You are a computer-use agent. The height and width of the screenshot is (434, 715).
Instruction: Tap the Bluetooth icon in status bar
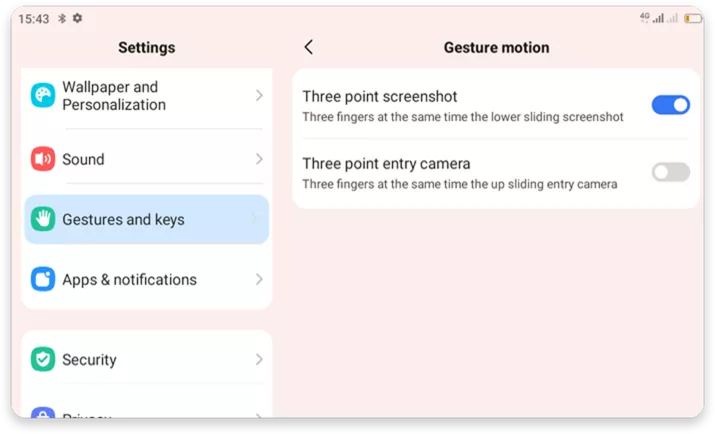click(62, 19)
